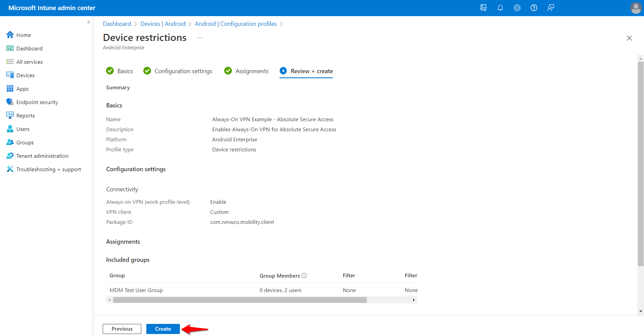The height and width of the screenshot is (336, 644).
Task: Open the feedback icon in the top bar
Action: coord(550,7)
